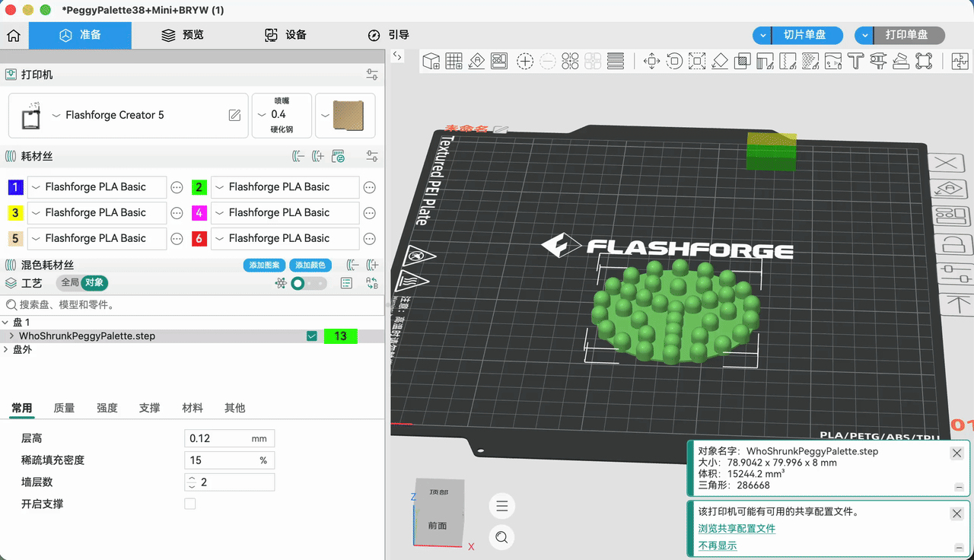Open printer section settings sliders icon
Viewport: 974px width, 560px height.
click(x=371, y=75)
